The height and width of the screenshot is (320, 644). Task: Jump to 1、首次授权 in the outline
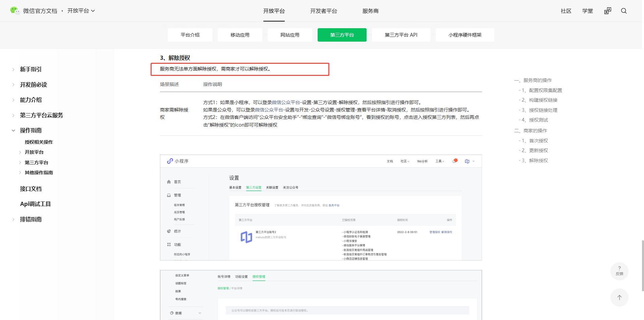point(535,141)
